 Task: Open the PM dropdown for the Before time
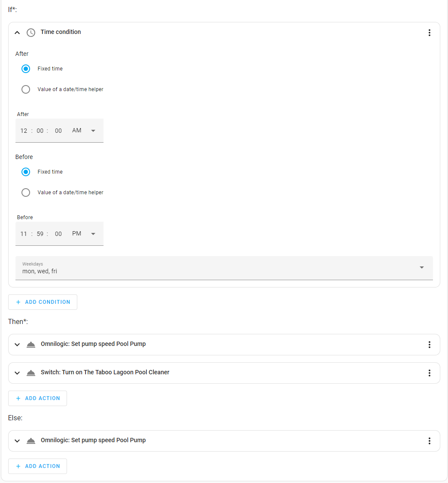[x=93, y=233]
